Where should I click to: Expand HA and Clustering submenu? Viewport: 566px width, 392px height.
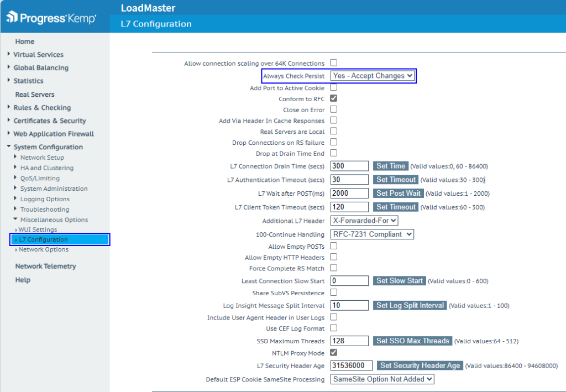click(x=46, y=168)
